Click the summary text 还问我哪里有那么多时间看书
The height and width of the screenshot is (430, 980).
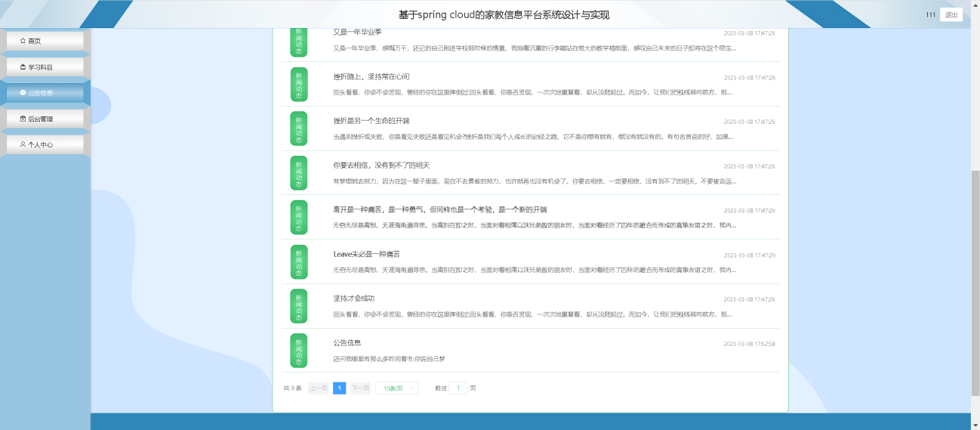coord(389,358)
